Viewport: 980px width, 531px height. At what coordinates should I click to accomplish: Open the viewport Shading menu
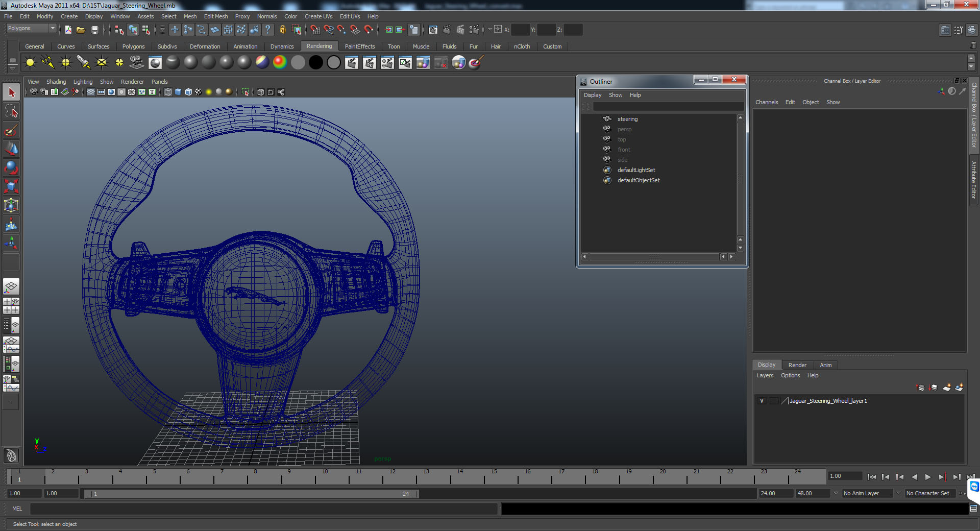coord(56,82)
